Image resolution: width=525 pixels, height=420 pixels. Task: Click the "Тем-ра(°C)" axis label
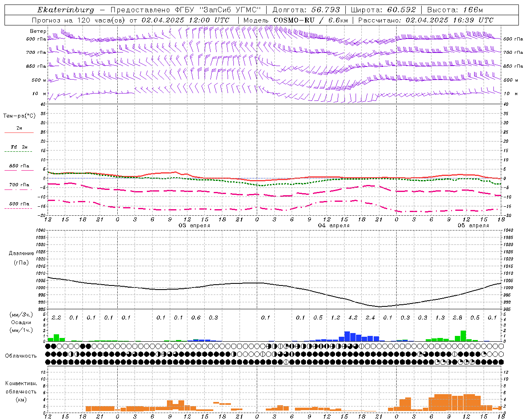tap(20, 116)
